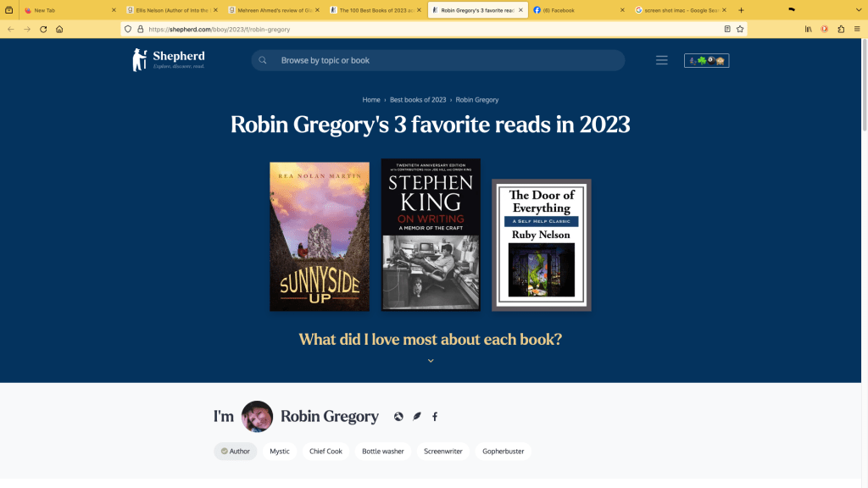868x488 pixels.
Task: Click the 'Best books of 2023' breadcrumb link
Action: point(418,100)
